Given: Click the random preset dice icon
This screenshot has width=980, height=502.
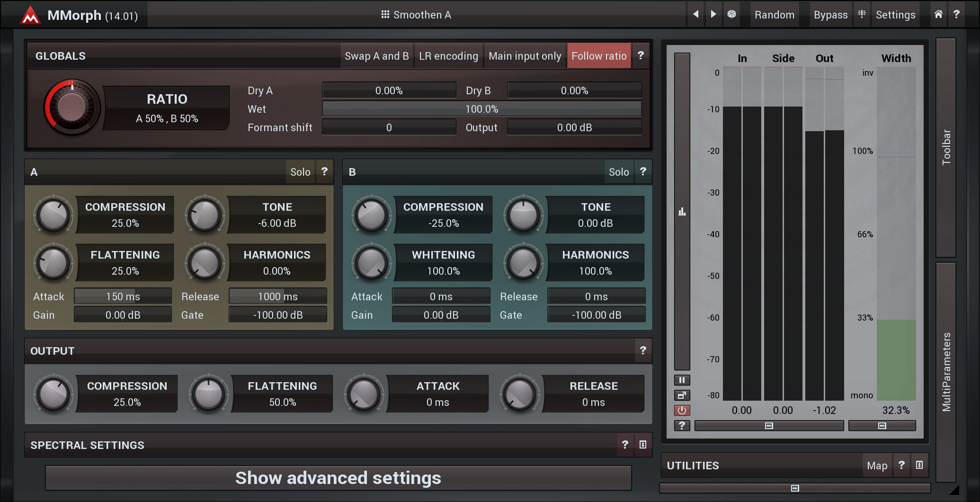Looking at the screenshot, I should click(x=731, y=14).
